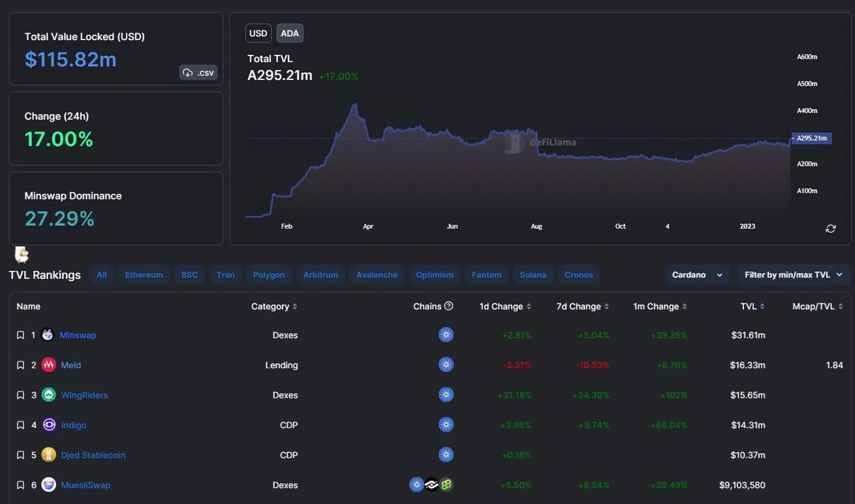The height and width of the screenshot is (504, 855).
Task: Select the Avalanche chain tab
Action: 377,275
